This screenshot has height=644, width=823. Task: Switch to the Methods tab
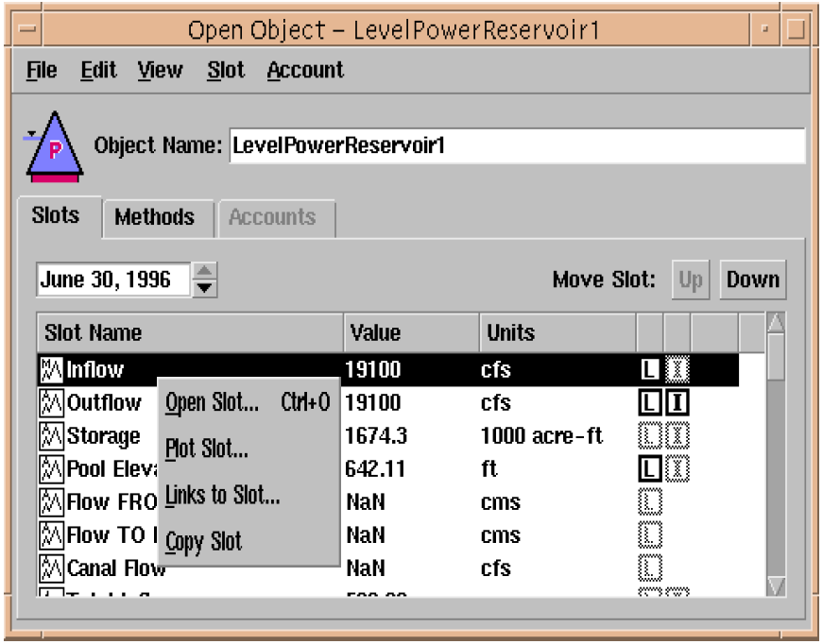(154, 217)
